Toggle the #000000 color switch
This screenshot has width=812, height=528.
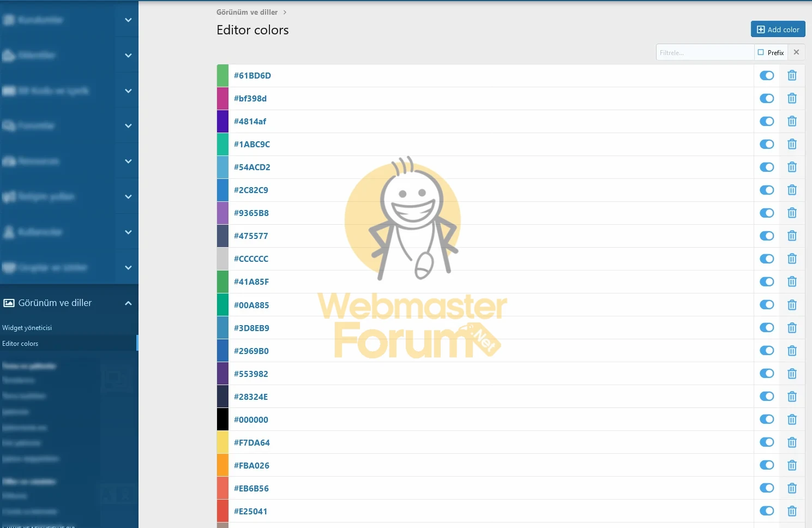[767, 419]
